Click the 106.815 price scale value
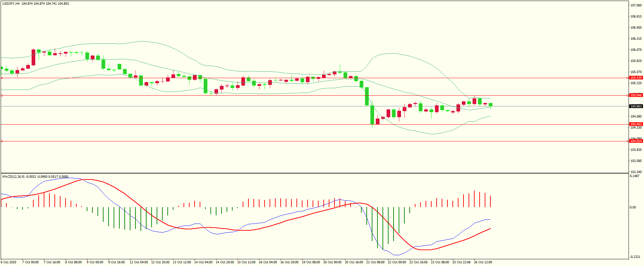This screenshot has height=266, width=644. coord(636,16)
